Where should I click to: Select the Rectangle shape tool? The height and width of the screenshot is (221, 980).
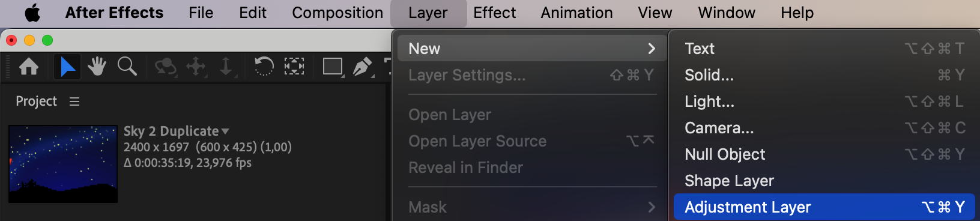333,66
